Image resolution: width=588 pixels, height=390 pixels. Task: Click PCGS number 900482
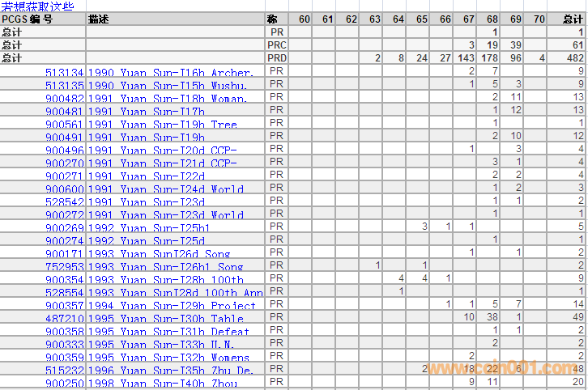pos(65,99)
